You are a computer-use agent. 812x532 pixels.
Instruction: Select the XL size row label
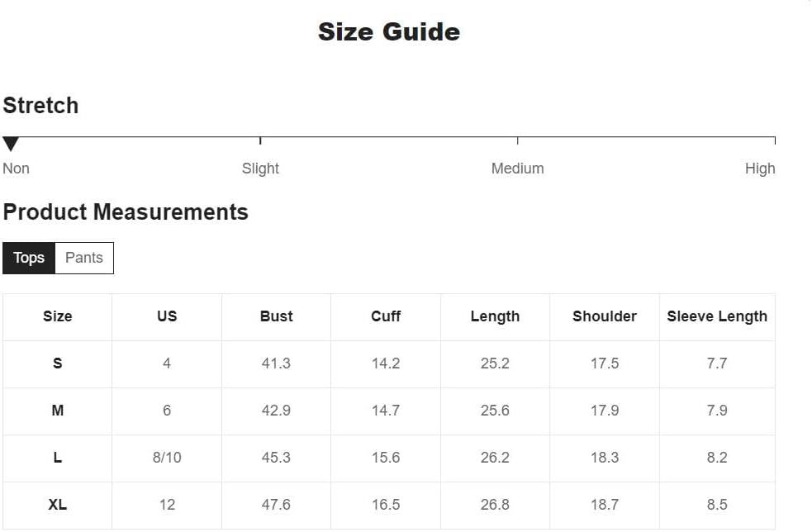click(x=57, y=505)
